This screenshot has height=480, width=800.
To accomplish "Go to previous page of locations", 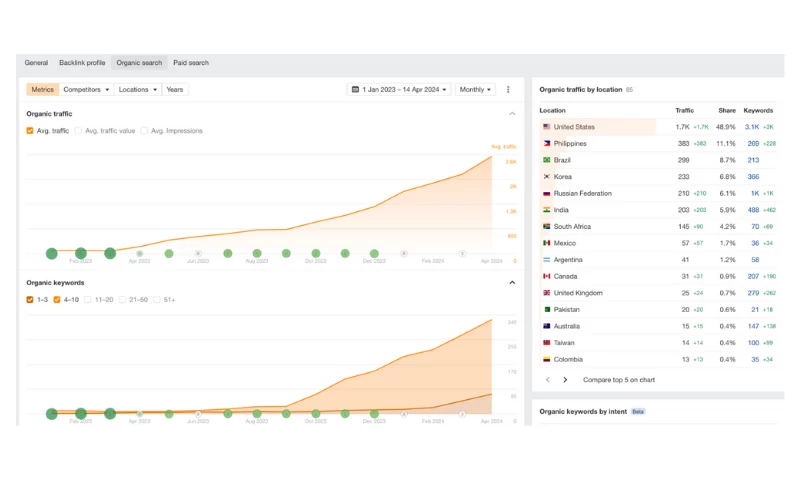I will click(x=547, y=380).
